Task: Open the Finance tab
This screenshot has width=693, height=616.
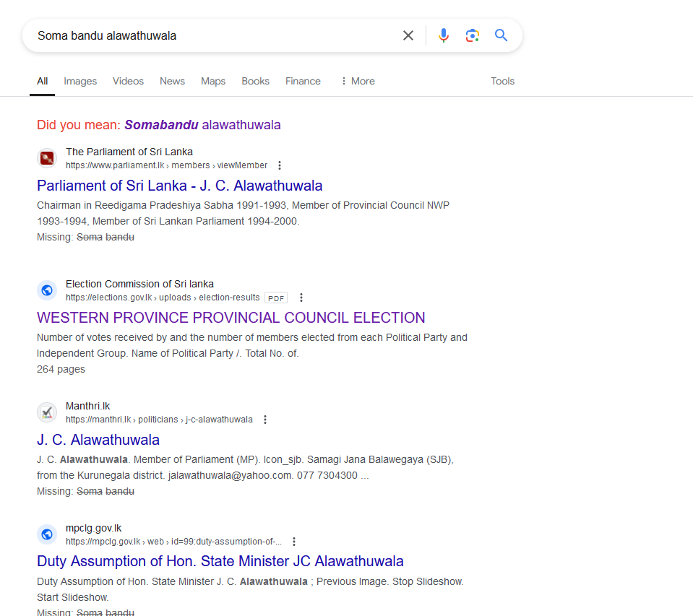Action: point(303,82)
